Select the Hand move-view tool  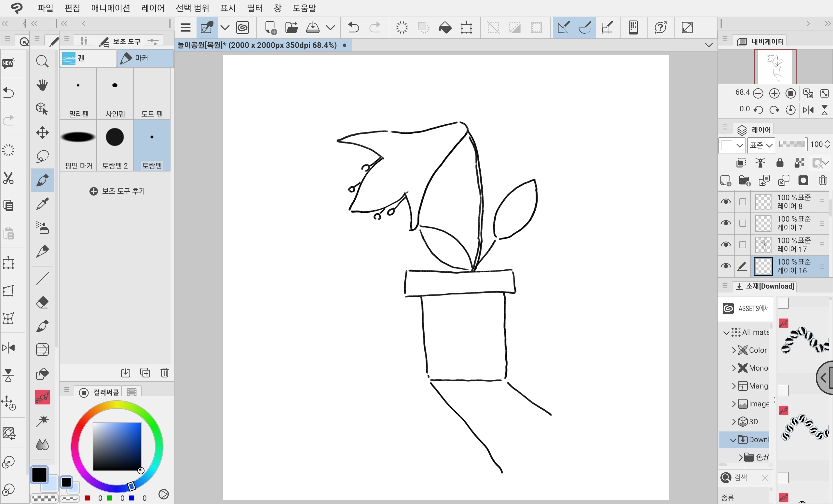(x=42, y=85)
